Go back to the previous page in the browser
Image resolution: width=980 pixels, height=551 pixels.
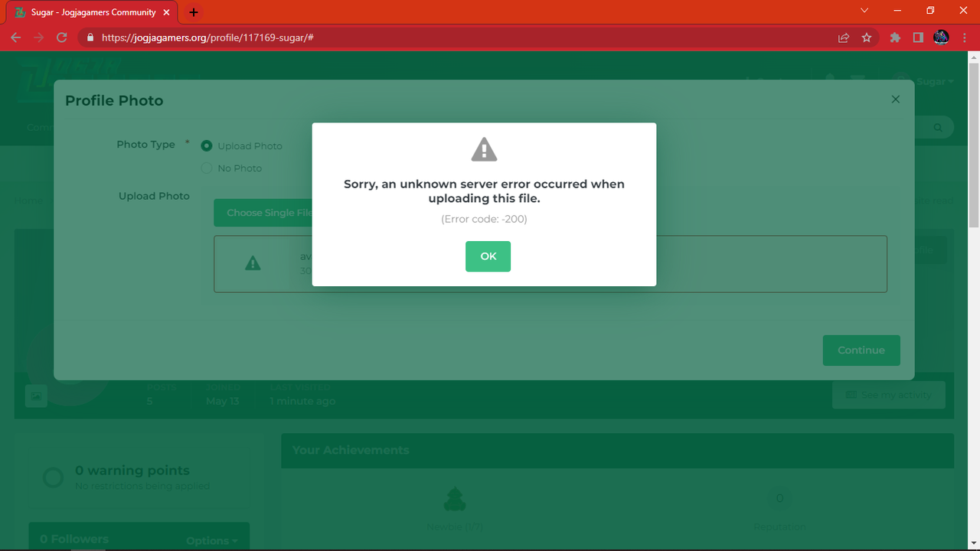16,37
